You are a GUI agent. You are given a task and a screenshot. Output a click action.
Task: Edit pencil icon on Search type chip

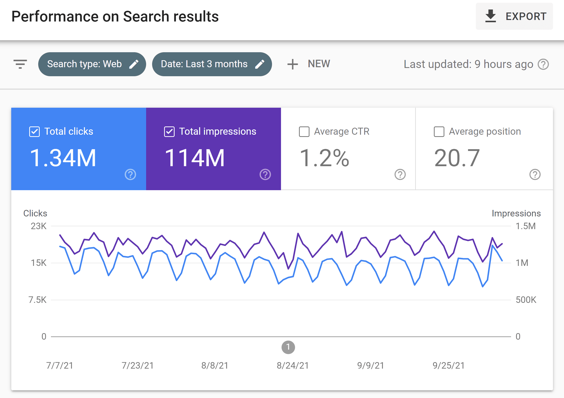point(134,64)
